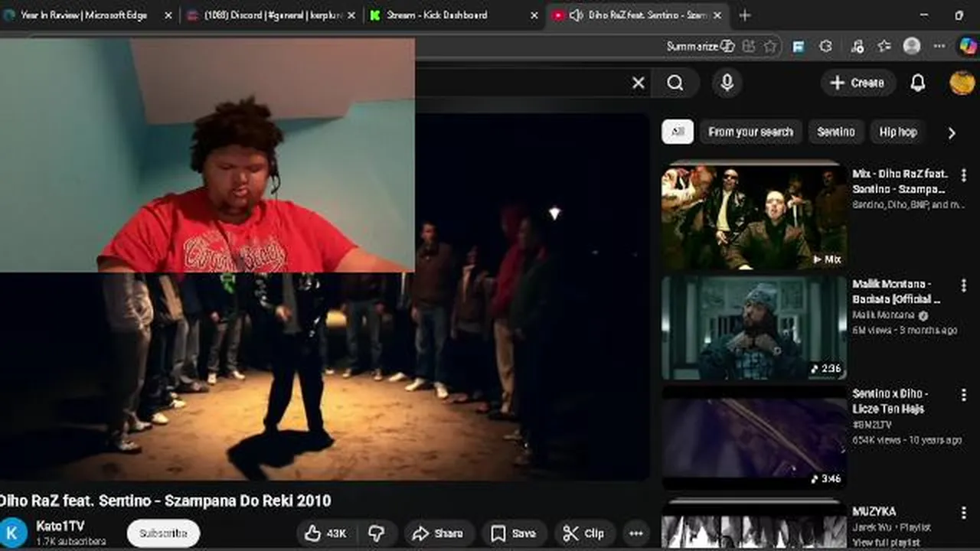Open options menu for the Mix recommendation
This screenshot has width=980, height=551.
tap(963, 175)
